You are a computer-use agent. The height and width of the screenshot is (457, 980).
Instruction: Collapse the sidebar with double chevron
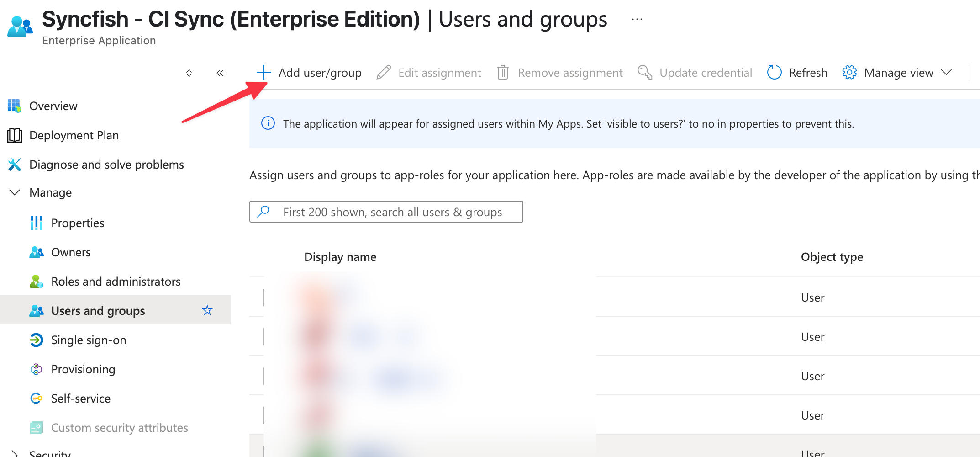click(x=220, y=73)
